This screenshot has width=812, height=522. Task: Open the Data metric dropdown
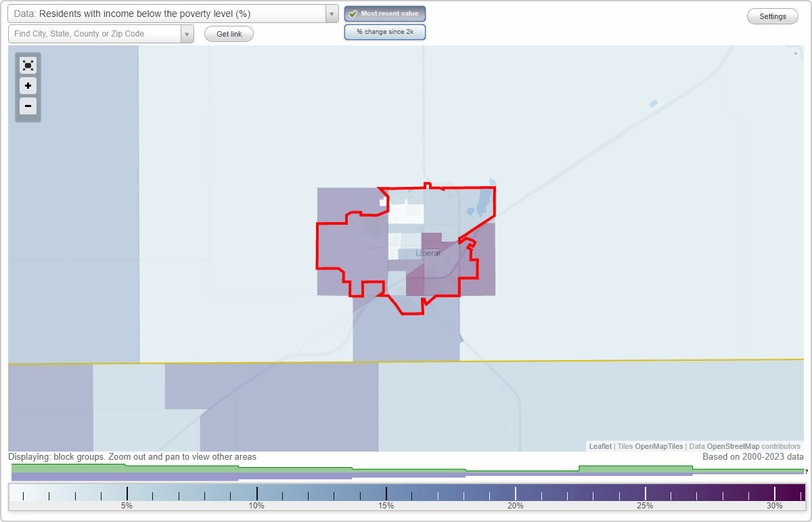point(330,14)
